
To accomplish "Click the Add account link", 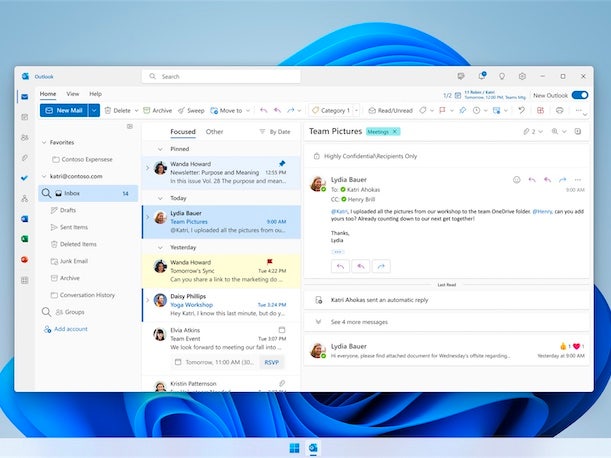I will (70, 328).
